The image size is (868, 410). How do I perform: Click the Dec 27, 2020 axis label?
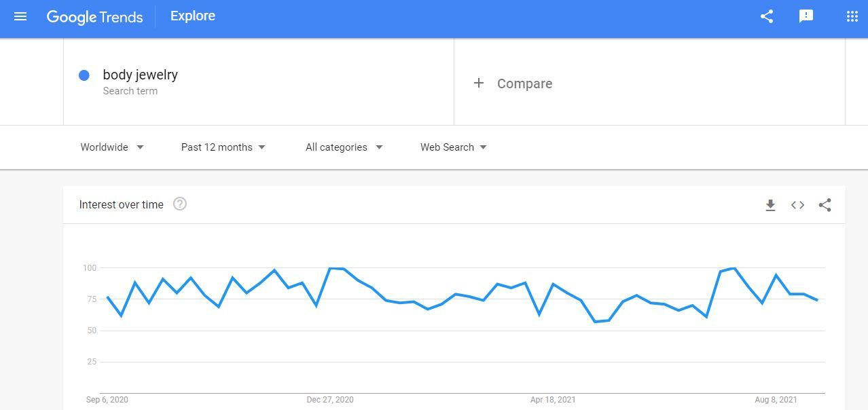[329, 400]
